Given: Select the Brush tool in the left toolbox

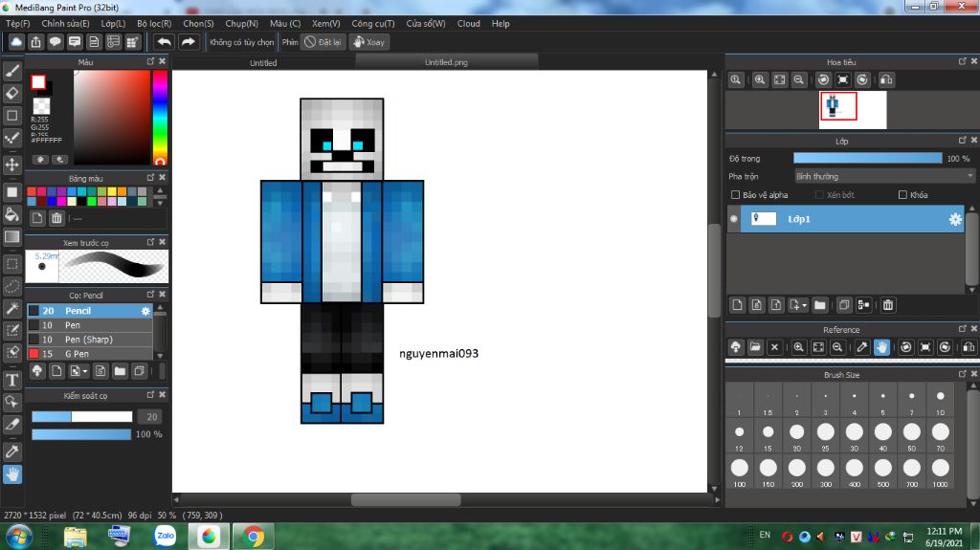Looking at the screenshot, I should [x=11, y=71].
